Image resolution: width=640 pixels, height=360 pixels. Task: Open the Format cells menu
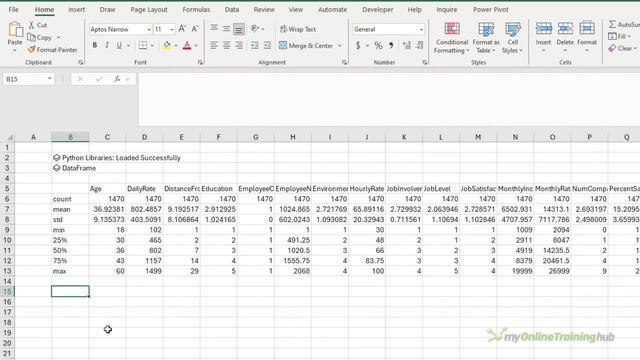point(587,37)
